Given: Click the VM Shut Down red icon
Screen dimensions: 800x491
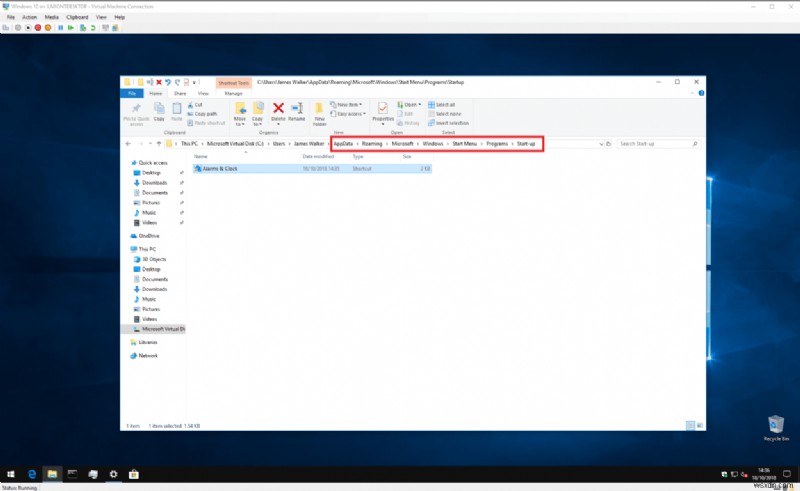Looking at the screenshot, I should pyautogui.click(x=38, y=28).
